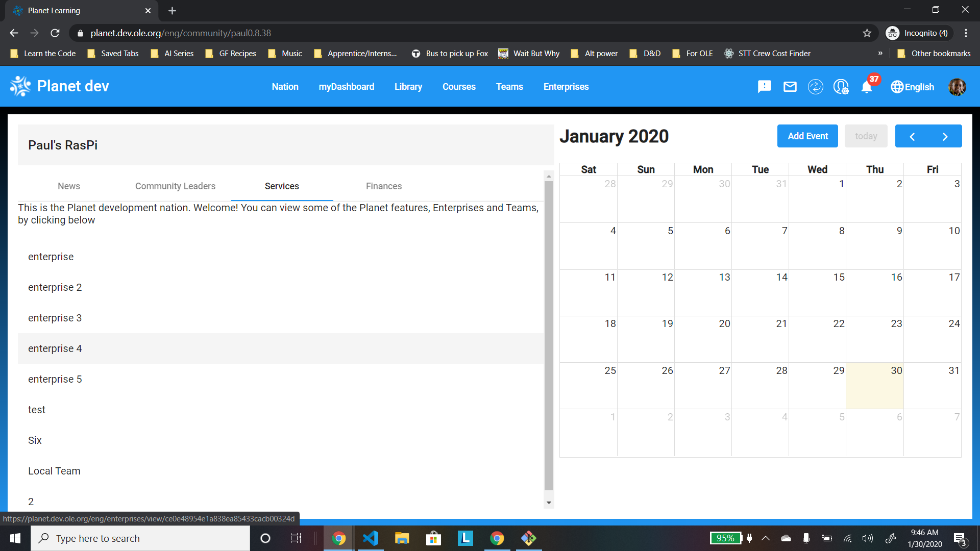Click the Planet dev logo
980x551 pixels.
click(x=59, y=86)
